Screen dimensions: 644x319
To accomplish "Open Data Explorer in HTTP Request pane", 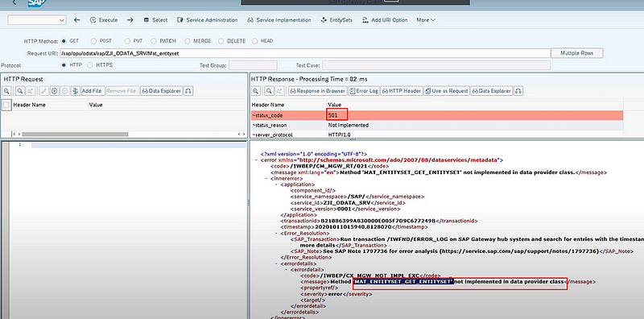I will (x=162, y=91).
